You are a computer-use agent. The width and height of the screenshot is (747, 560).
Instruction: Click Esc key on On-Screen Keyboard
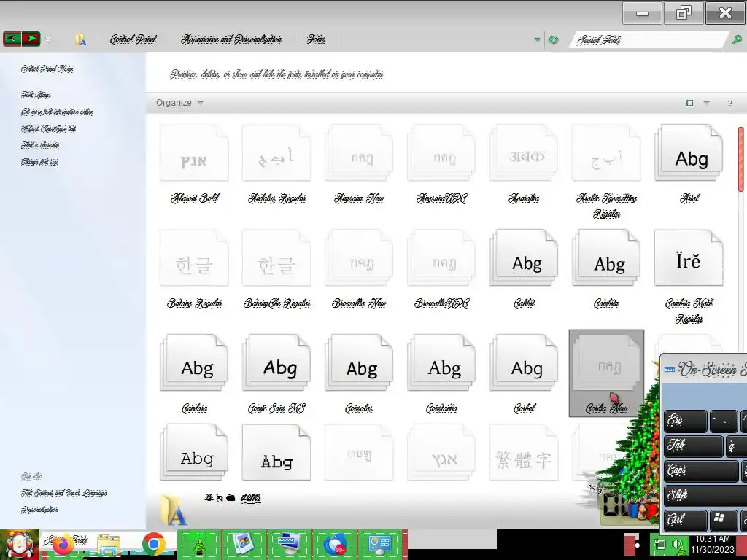point(685,421)
